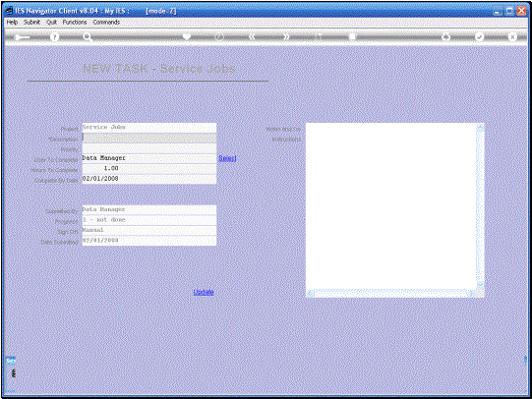
Task: Click the double left arrow previous icon
Action: 252,36
